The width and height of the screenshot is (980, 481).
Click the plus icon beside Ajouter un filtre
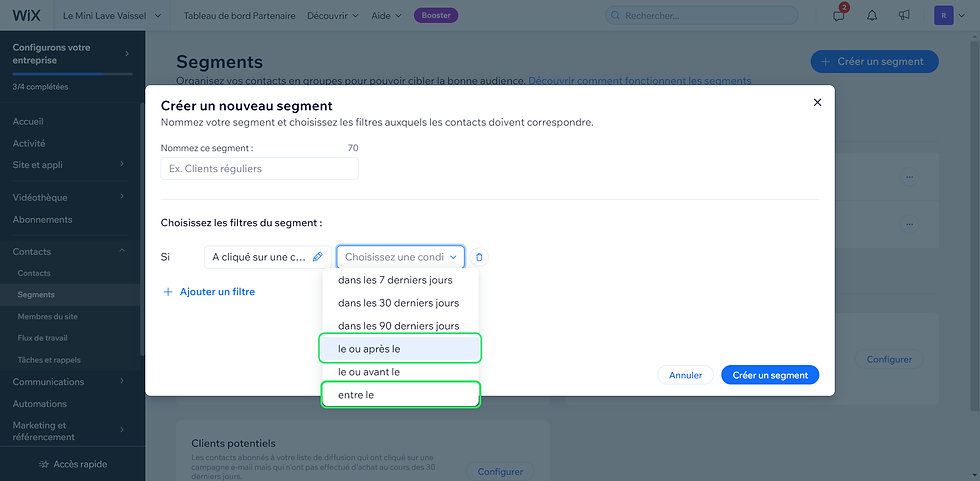point(168,292)
